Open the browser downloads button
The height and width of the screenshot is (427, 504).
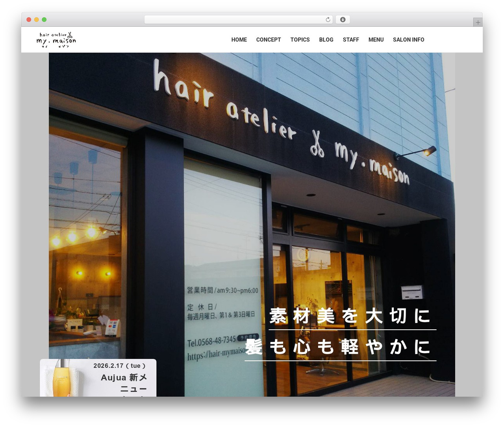[343, 20]
